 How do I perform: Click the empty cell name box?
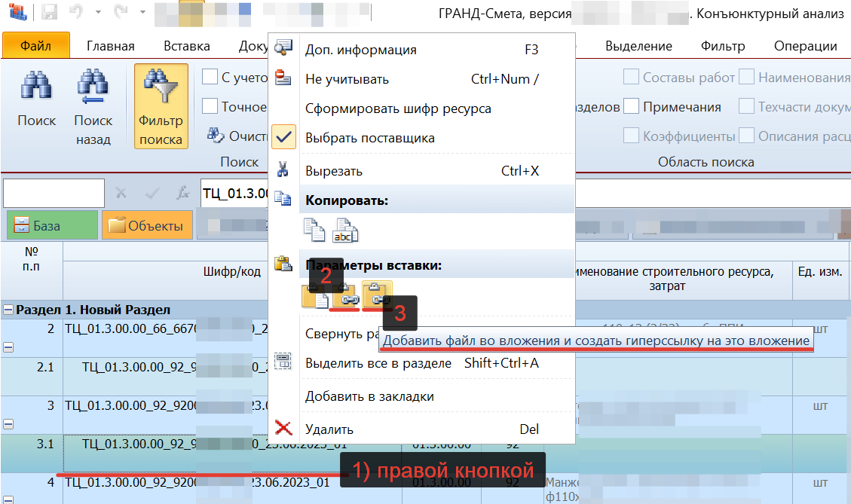pyautogui.click(x=54, y=193)
